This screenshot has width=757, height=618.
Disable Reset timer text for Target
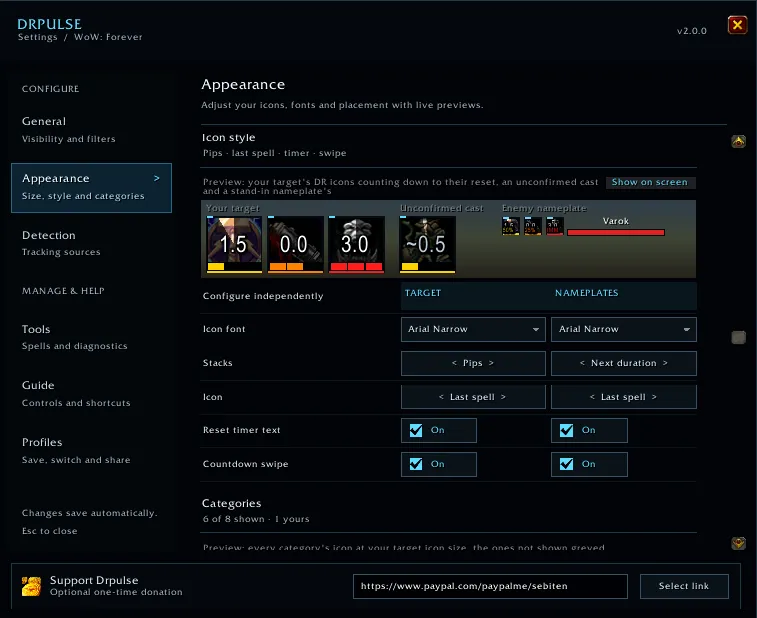[x=416, y=430]
